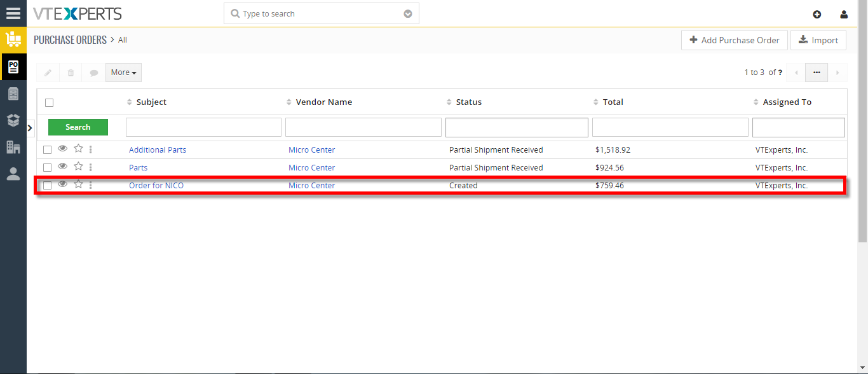868x374 pixels.
Task: Open the Inventory cart module icon
Action: [x=13, y=39]
